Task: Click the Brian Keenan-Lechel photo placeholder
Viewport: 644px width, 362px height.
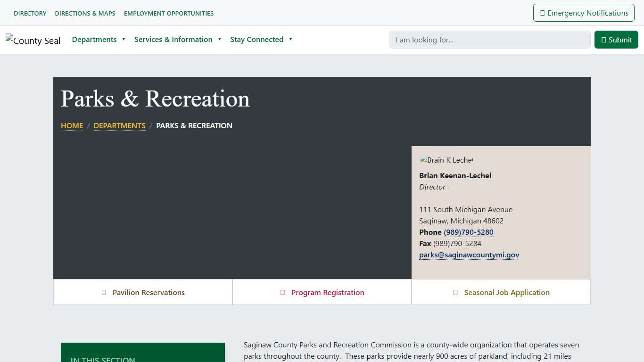Action: click(x=446, y=160)
